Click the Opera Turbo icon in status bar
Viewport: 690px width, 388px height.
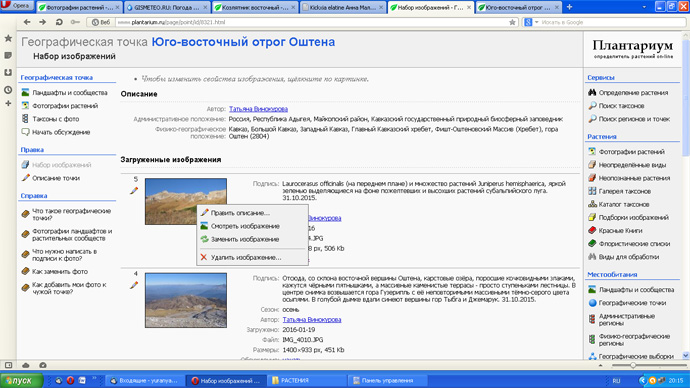[x=43, y=365]
